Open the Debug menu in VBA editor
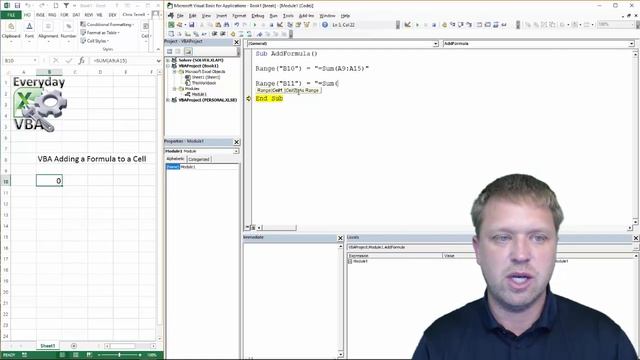 tap(258, 16)
